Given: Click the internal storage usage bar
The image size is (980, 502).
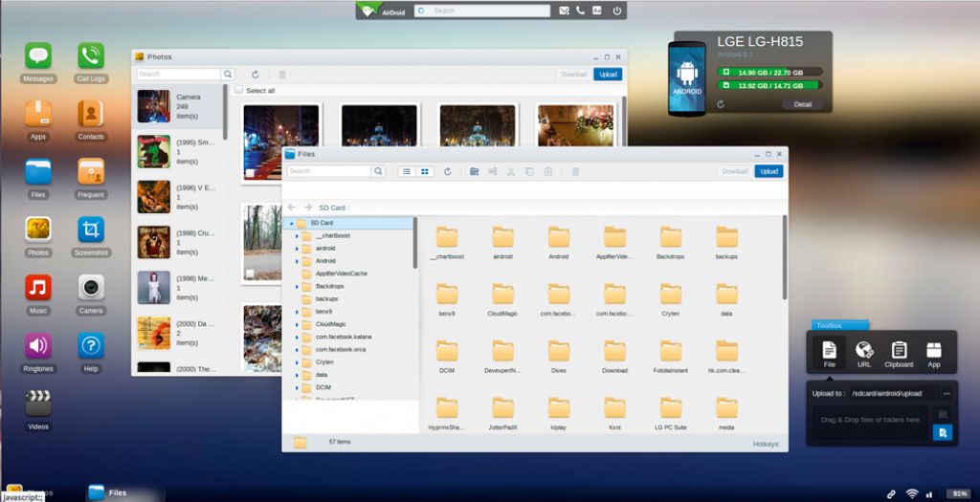Looking at the screenshot, I should click(x=770, y=72).
